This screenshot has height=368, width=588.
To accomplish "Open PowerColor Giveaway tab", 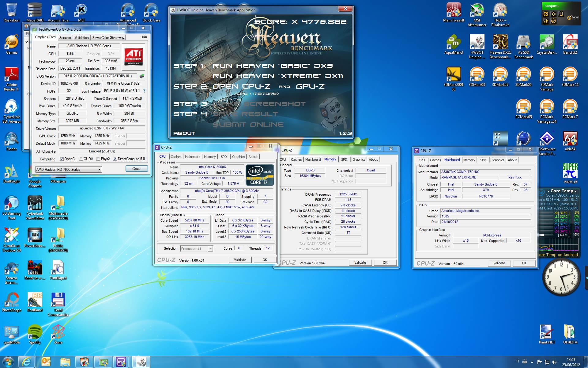I will point(108,37).
